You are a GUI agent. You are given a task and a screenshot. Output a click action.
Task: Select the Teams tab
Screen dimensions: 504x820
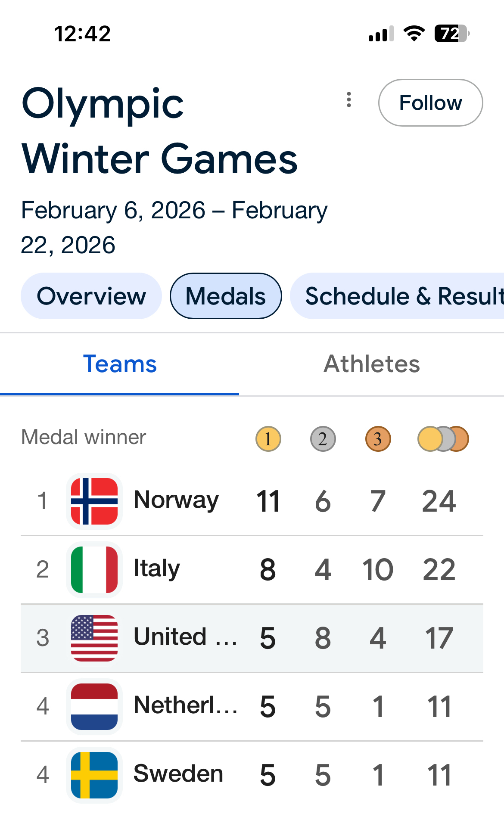tap(120, 364)
